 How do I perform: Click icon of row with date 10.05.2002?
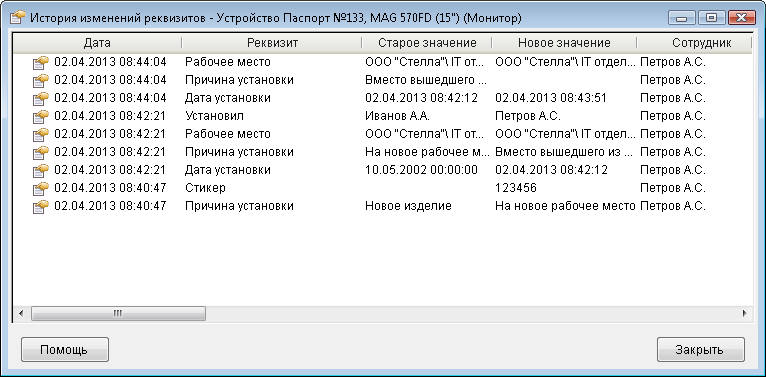coord(41,170)
